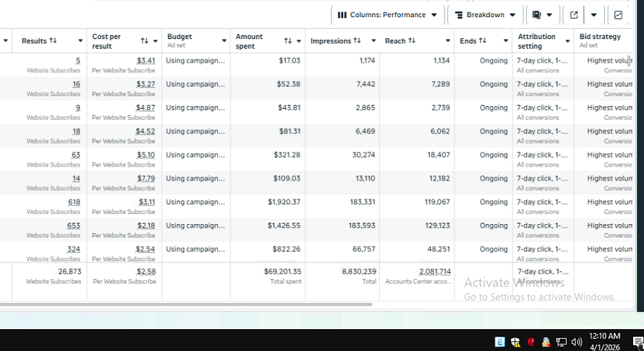
Task: Click the horizontal table scrollbar
Action: [x=186, y=304]
